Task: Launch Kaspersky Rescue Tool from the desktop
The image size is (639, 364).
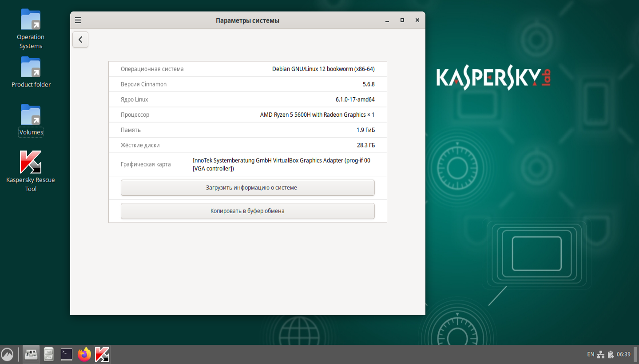Action: [31, 171]
